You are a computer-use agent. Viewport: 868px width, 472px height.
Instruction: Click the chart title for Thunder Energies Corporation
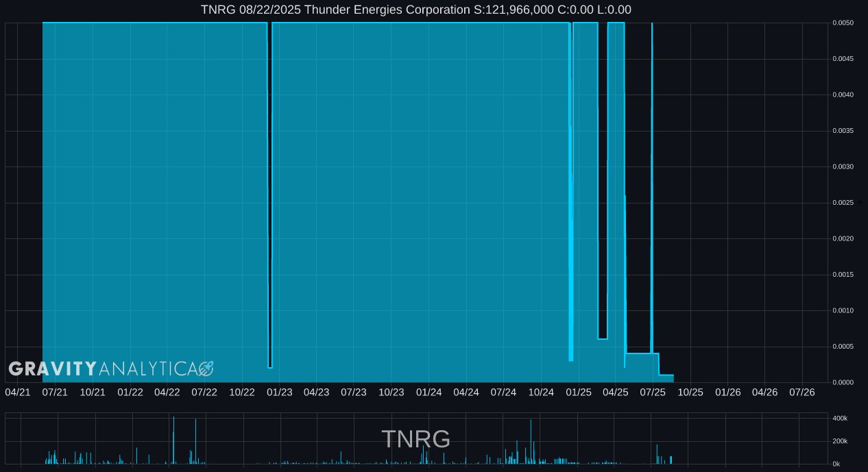tap(416, 10)
